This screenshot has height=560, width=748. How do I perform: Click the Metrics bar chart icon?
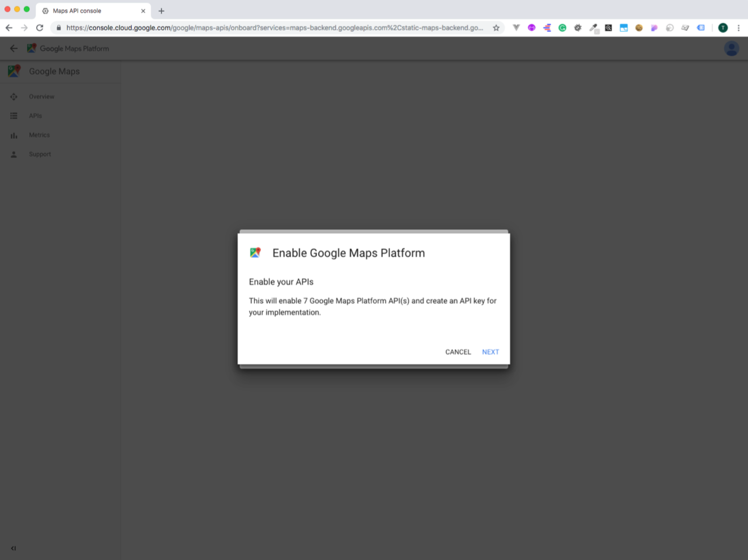coord(14,135)
